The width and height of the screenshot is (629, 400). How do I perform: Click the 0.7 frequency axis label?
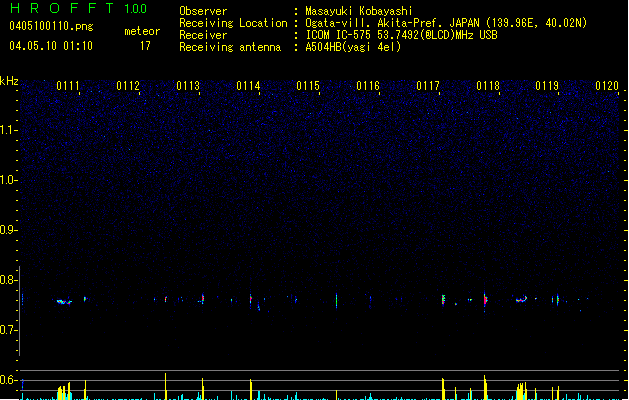[8, 330]
